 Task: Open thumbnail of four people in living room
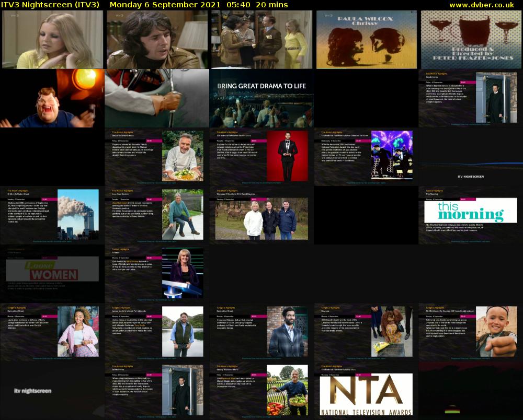pyautogui.click(x=261, y=40)
